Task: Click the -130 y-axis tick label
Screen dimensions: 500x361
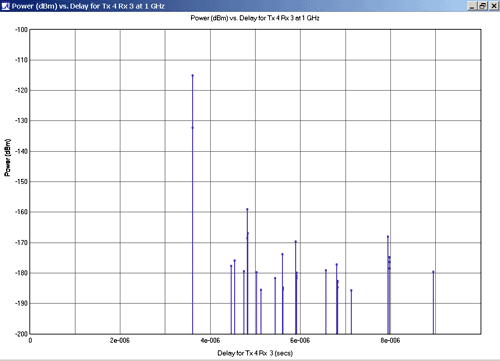Action: (x=21, y=121)
